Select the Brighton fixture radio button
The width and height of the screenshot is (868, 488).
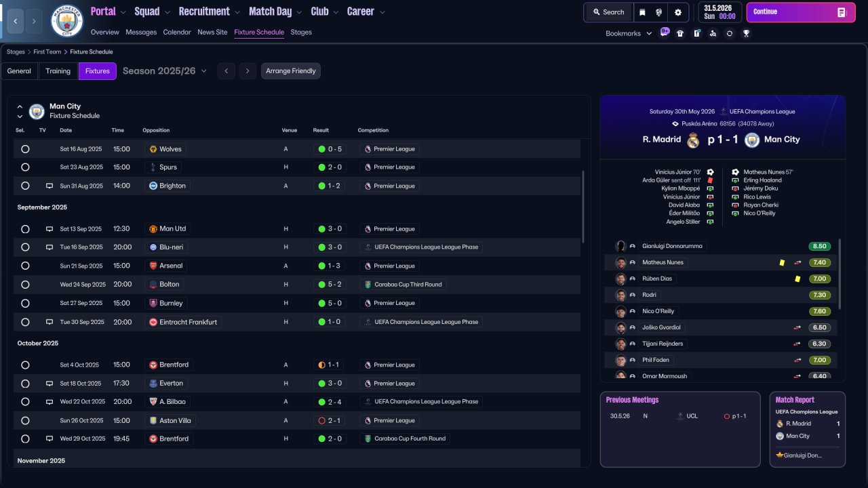click(x=25, y=186)
